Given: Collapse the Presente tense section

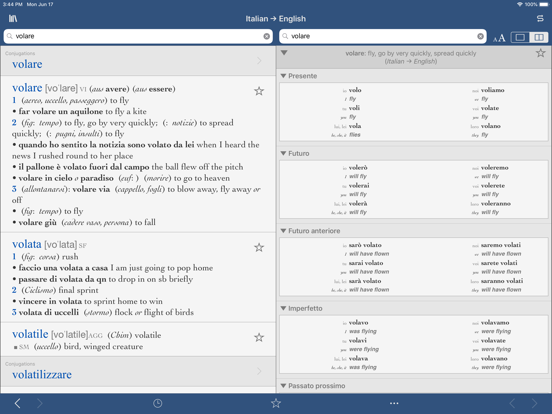Looking at the screenshot, I should [283, 76].
